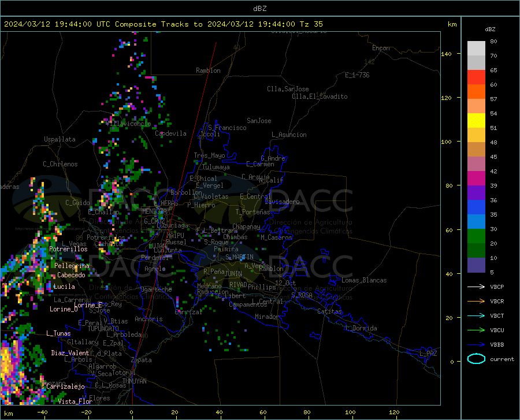Select the 60 dBZ orange color swatch
This screenshot has height=420, width=520.
476,91
